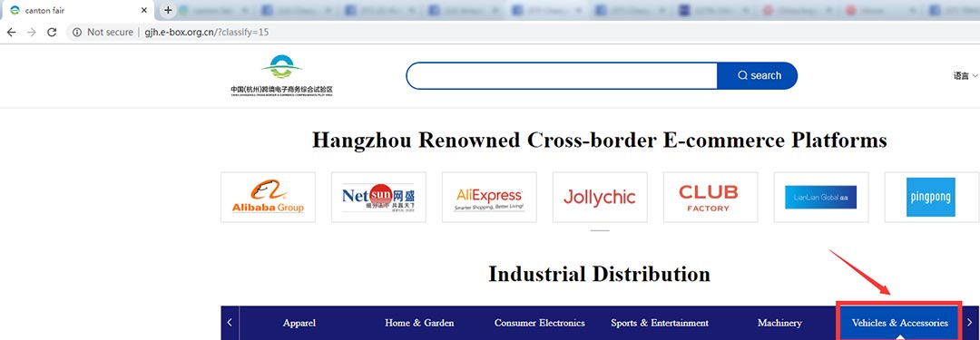Screen dimensions: 980x340
Task: Select the Machinery category tab
Action: point(779,323)
